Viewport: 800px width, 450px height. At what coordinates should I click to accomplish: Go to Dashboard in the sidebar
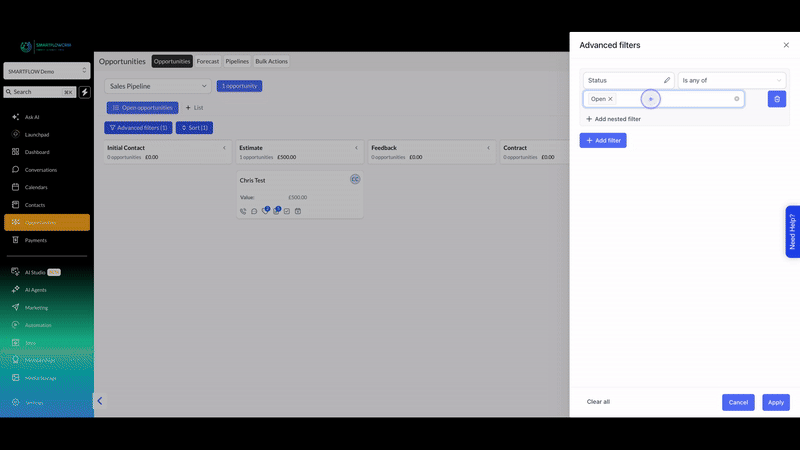click(37, 152)
